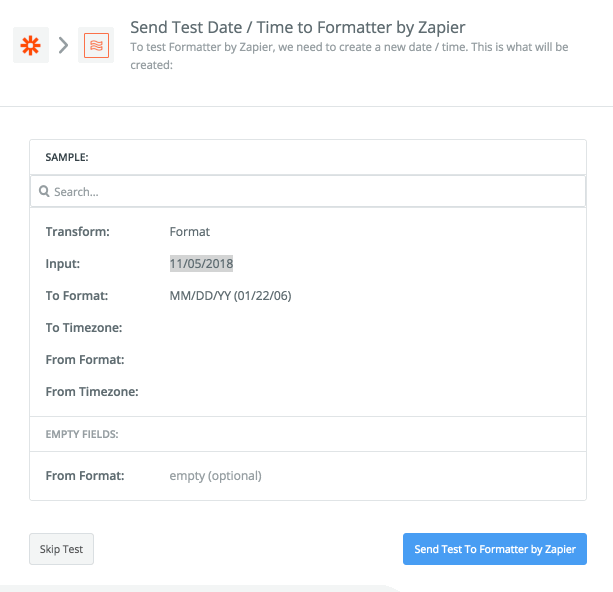This screenshot has width=613, height=592.
Task: Click the To Timezone label
Action: 84,328
